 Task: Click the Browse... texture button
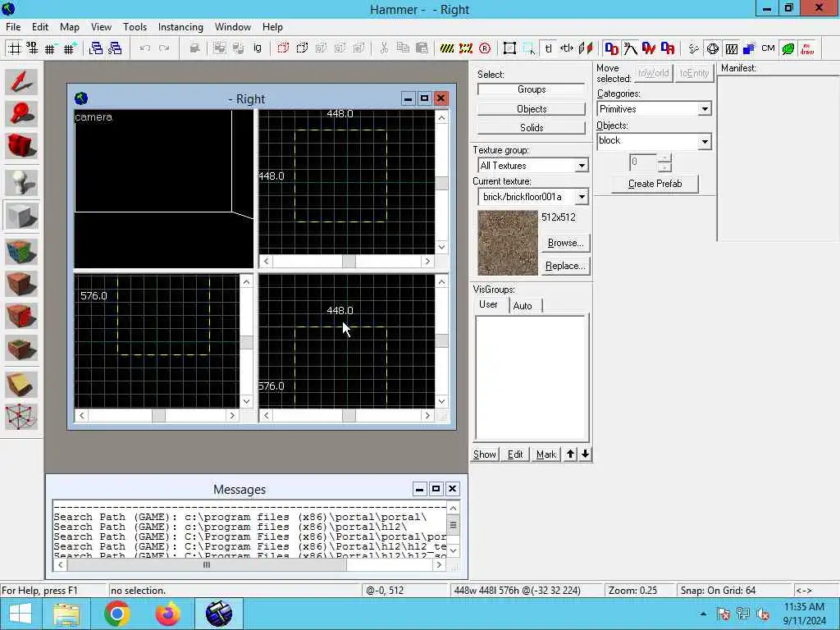565,243
